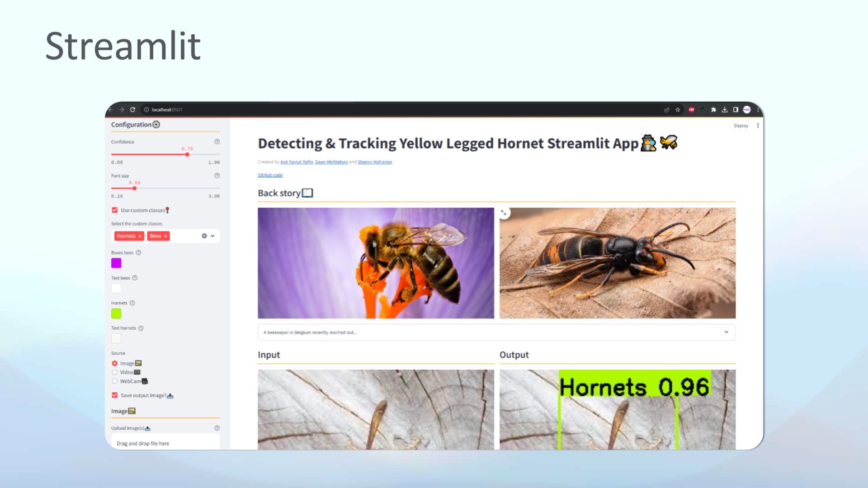
Task: Select the Video source radio button
Action: pos(115,372)
